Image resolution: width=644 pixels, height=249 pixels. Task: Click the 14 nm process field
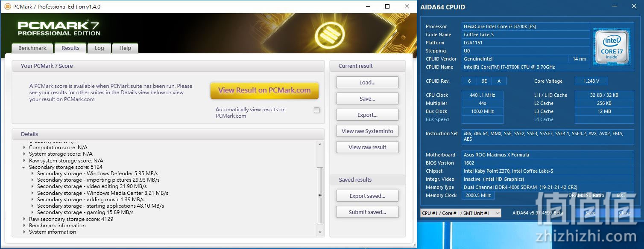click(x=579, y=59)
